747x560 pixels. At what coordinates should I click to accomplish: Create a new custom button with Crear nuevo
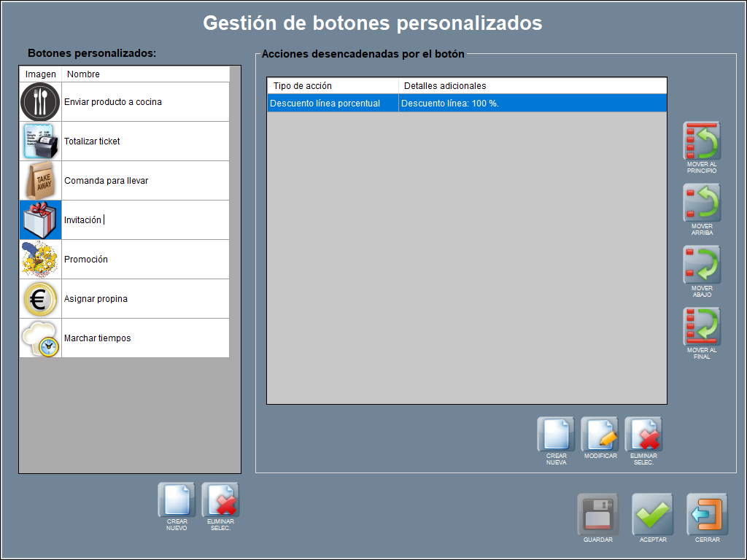[177, 500]
